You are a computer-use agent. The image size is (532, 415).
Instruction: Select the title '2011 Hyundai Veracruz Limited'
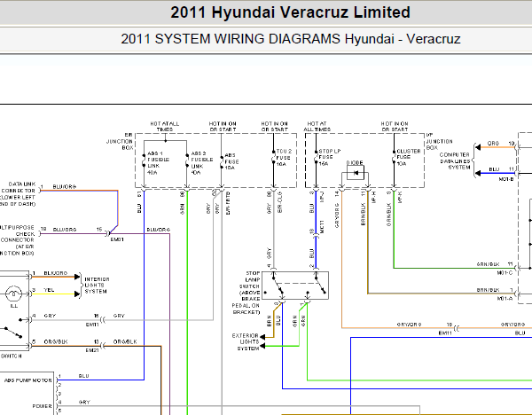pyautogui.click(x=291, y=12)
